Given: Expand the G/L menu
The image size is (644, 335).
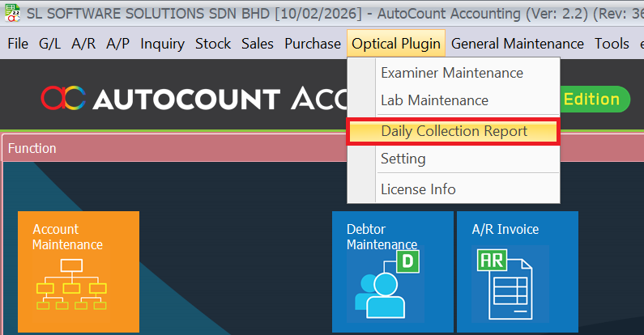Looking at the screenshot, I should [x=49, y=44].
